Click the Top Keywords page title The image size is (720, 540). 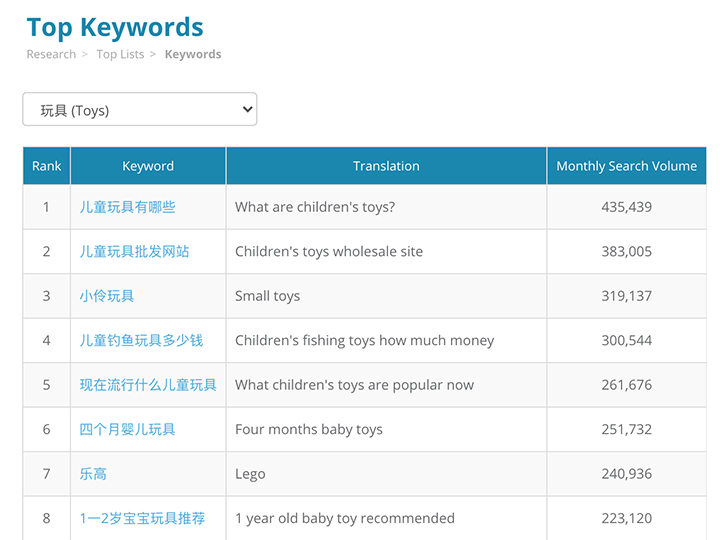(x=115, y=27)
